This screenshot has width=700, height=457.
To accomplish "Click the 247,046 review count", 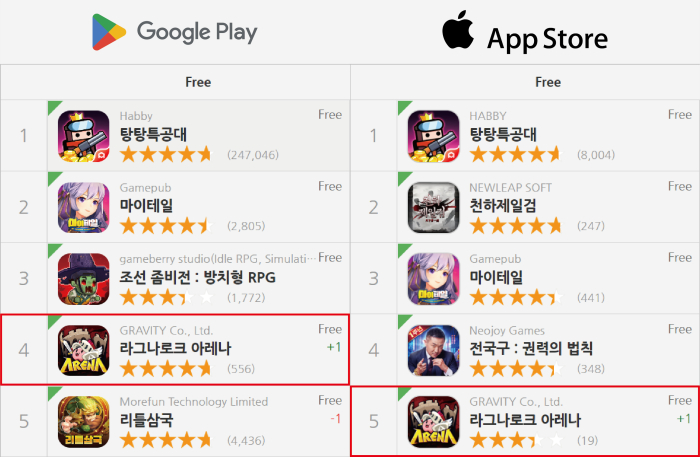I will click(253, 155).
